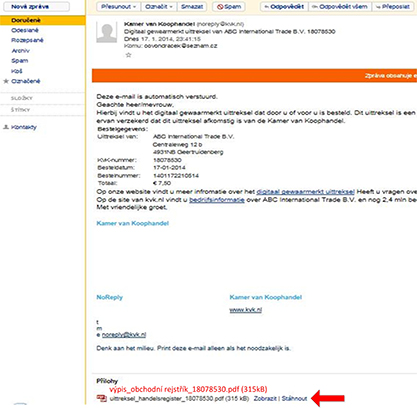
Task: Toggle the star under message header
Action: click(128, 55)
